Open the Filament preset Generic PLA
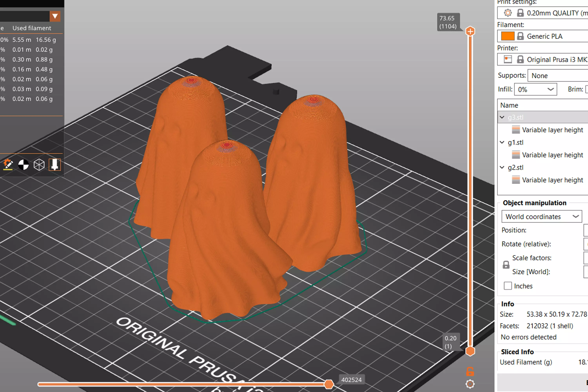This screenshot has height=392, width=588. (x=543, y=36)
